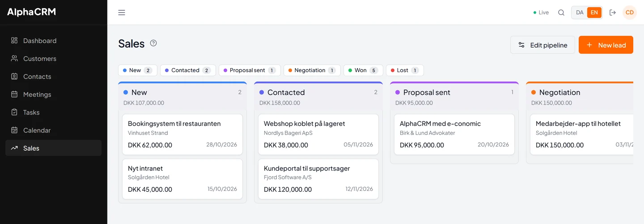Click the hamburger menu icon
The image size is (644, 224).
122,13
